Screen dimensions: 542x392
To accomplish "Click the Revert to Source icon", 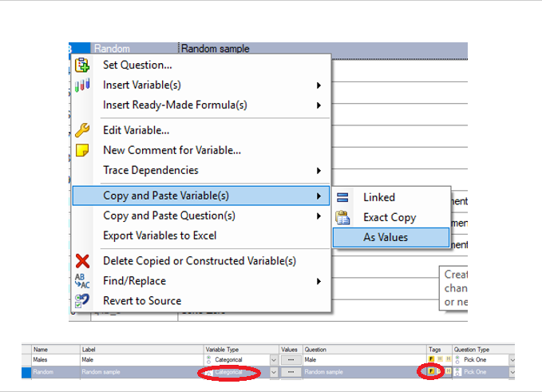I will (x=81, y=301).
